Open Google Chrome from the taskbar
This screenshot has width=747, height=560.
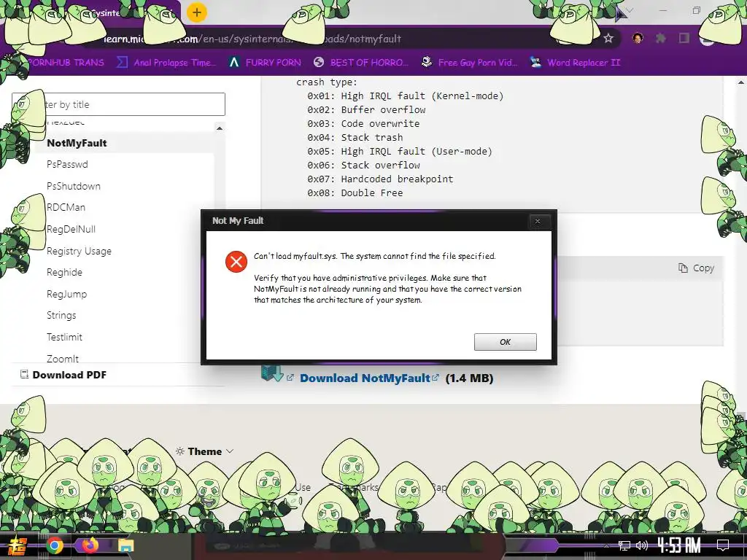click(55, 545)
